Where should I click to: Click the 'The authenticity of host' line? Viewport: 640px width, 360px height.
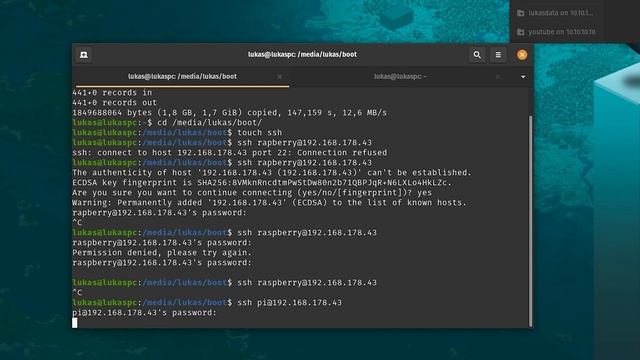tap(272, 173)
